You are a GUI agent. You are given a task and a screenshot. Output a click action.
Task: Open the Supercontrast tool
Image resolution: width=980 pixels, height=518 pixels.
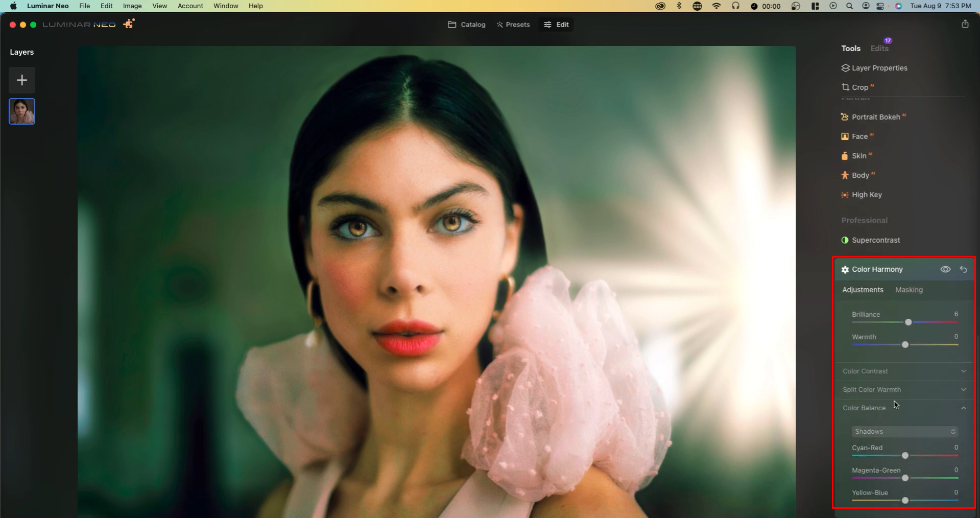point(876,240)
